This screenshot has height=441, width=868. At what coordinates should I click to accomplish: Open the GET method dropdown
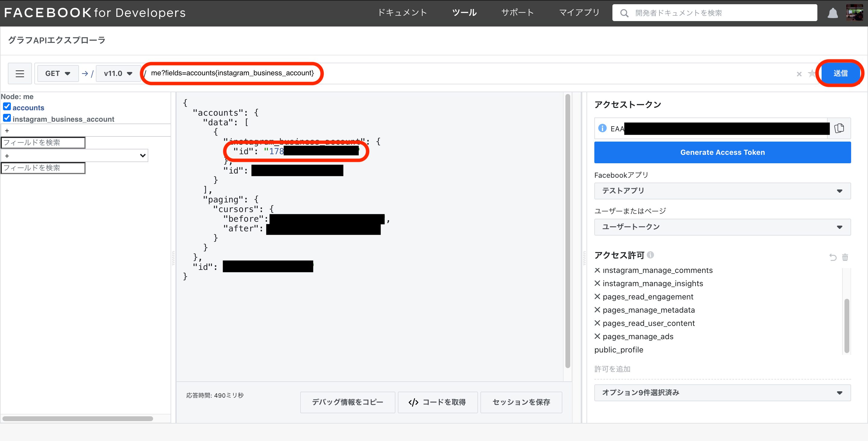tap(58, 73)
